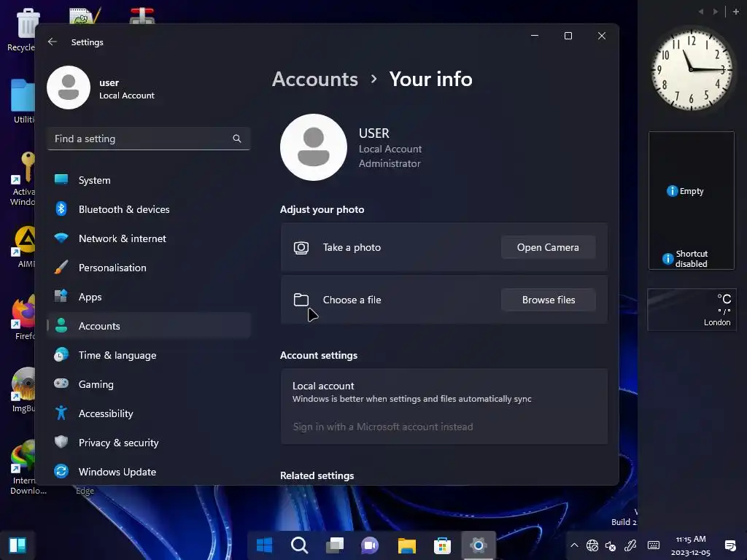747x560 pixels.
Task: Open Windows Update category
Action: [x=149, y=472]
